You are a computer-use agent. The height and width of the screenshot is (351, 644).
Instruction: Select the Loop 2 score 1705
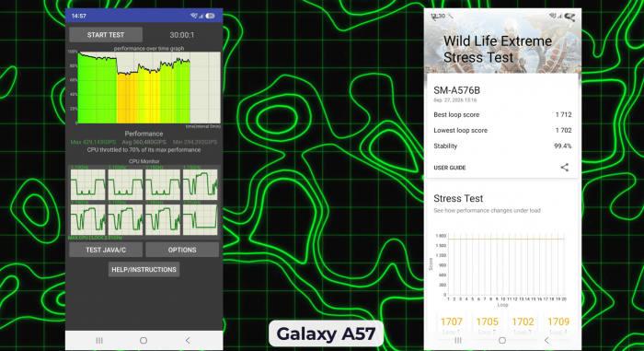[x=487, y=322]
